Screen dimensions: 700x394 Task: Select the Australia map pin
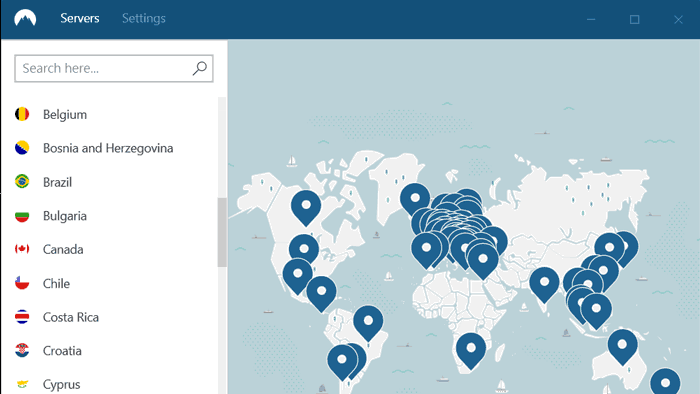(x=622, y=347)
